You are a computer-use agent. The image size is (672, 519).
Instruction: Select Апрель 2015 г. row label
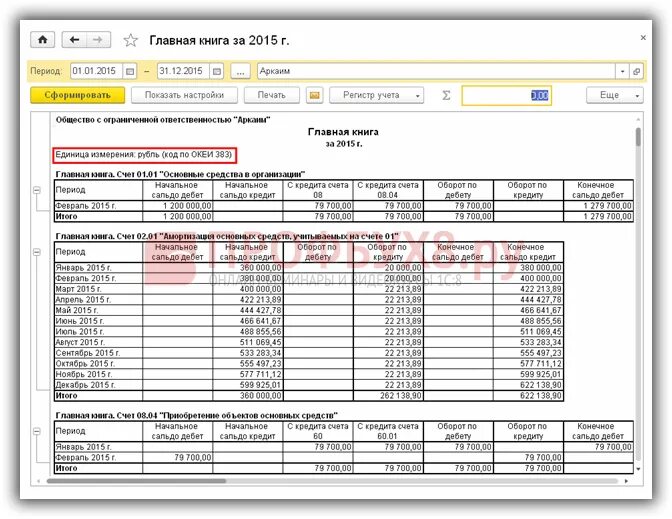[98, 300]
